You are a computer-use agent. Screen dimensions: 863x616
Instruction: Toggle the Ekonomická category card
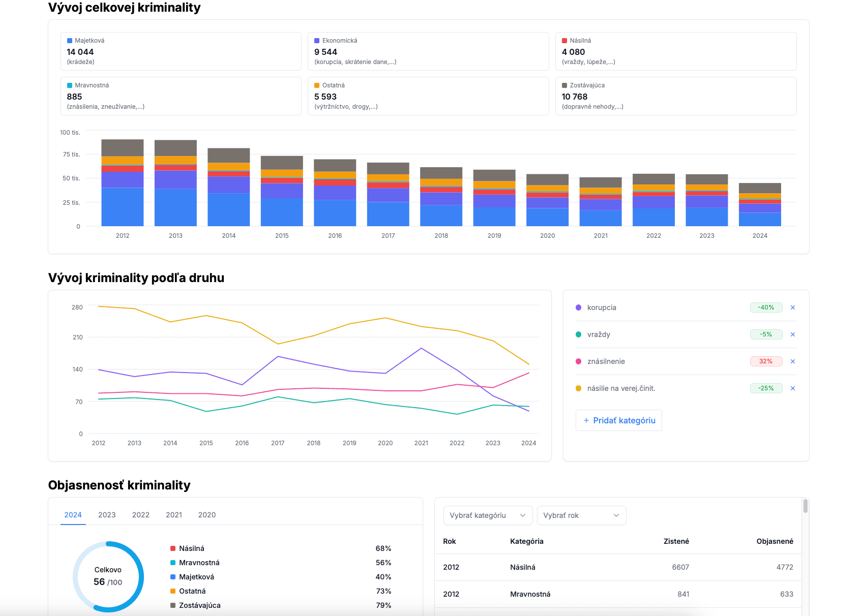click(428, 51)
